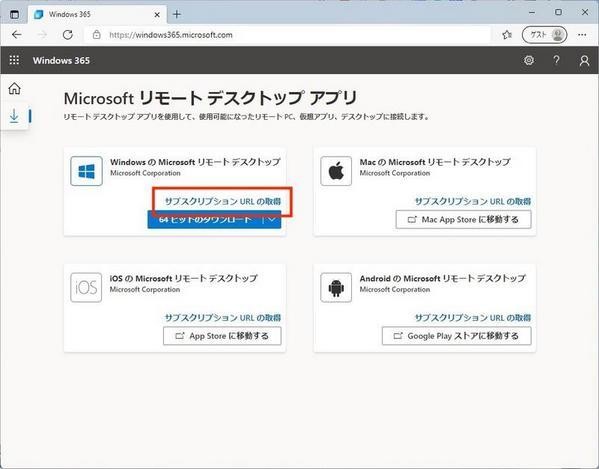Minimize the browser window
Viewport: 599px width, 469px height.
pyautogui.click(x=532, y=12)
